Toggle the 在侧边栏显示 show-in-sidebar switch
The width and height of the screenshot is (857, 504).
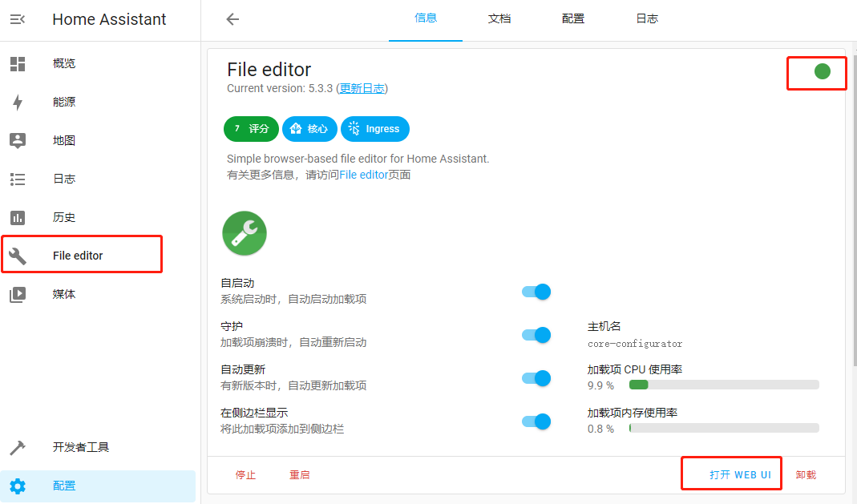536,421
